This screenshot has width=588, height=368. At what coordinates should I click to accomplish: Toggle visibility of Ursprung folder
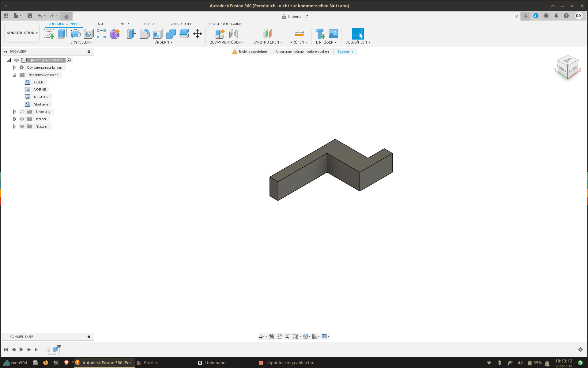(x=22, y=112)
